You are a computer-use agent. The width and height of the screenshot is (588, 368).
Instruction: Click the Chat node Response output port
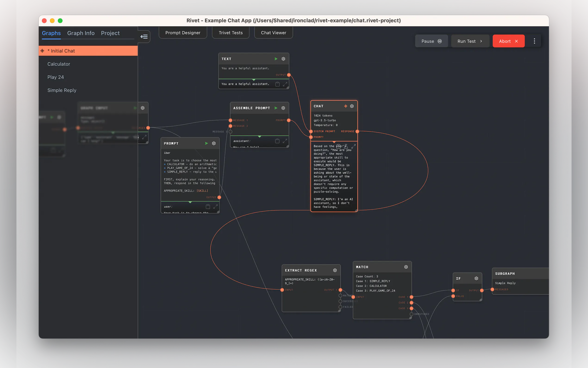357,131
